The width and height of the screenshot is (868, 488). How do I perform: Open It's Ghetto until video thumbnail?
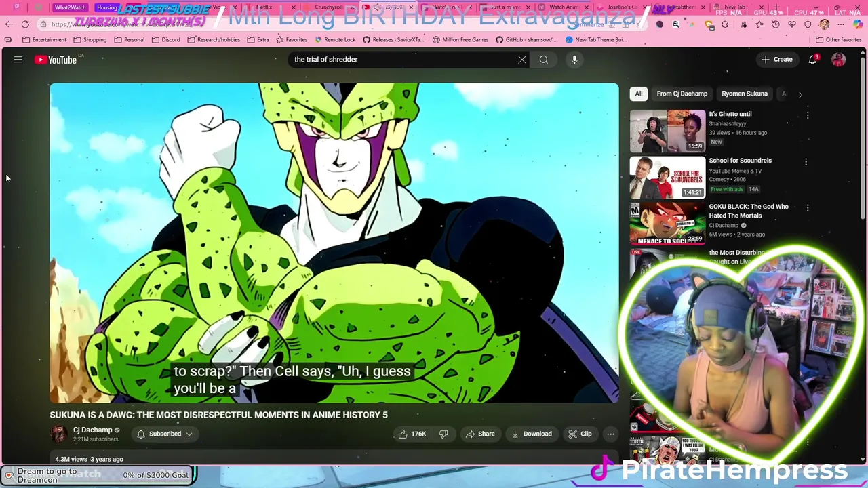(x=667, y=131)
